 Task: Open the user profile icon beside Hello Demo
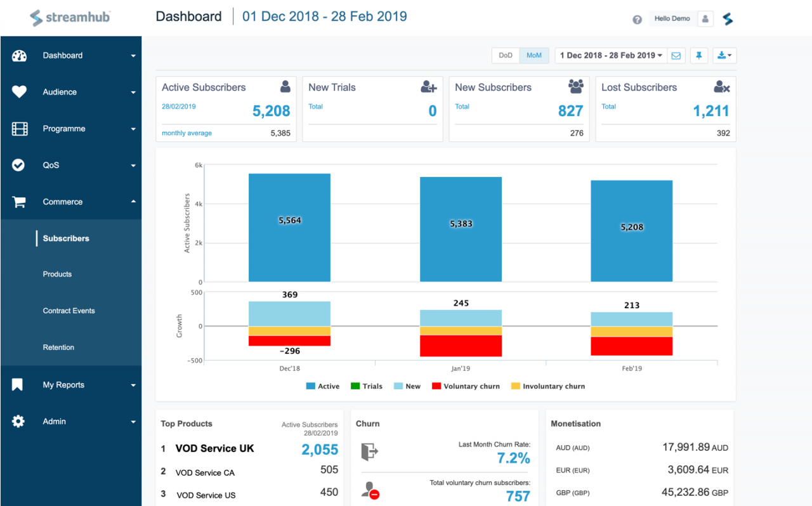click(705, 18)
